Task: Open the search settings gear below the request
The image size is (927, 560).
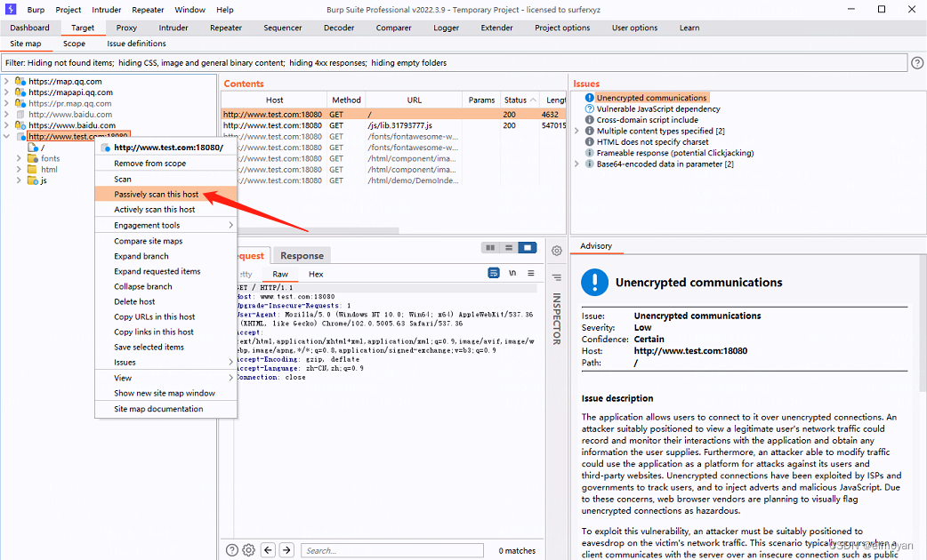Action: [250, 550]
